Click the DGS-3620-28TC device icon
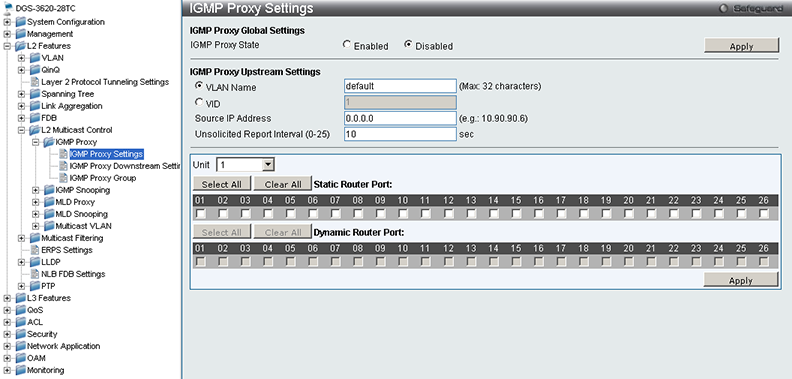Viewport: 792px width, 379px height. 9,8
